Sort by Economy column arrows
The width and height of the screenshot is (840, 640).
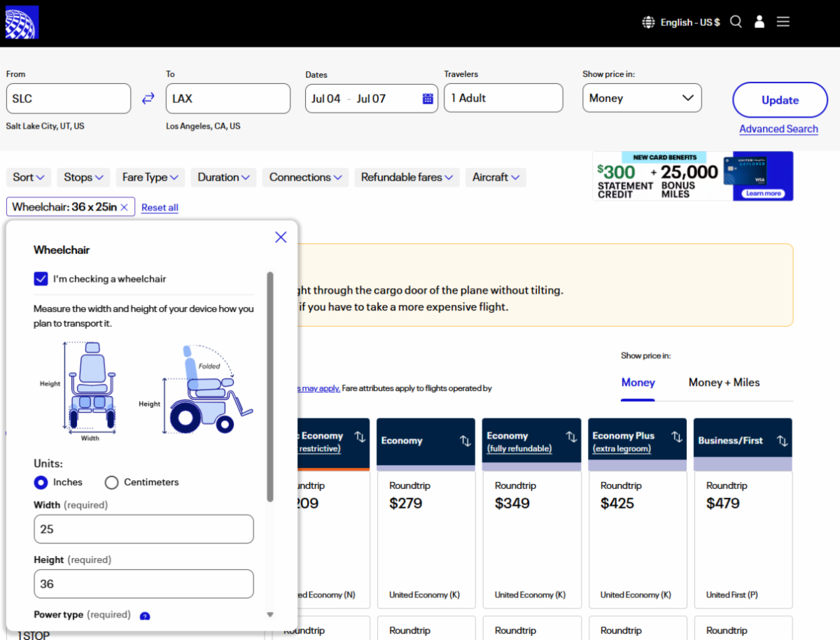pos(465,441)
